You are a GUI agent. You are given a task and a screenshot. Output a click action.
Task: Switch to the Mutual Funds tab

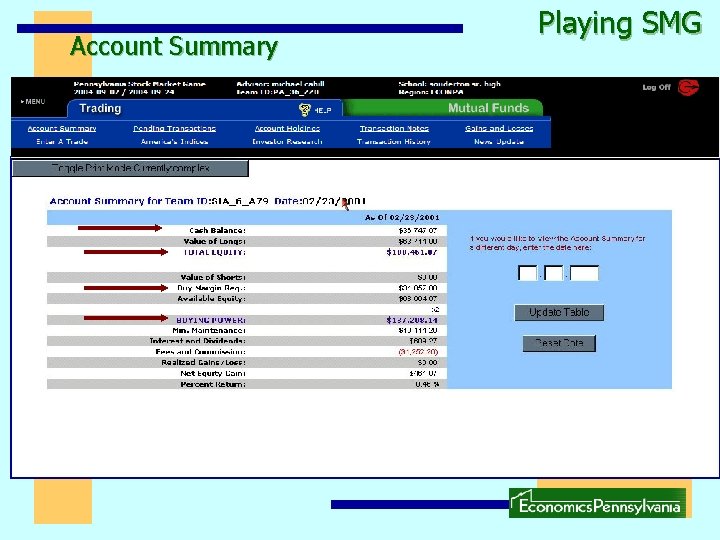(489, 108)
